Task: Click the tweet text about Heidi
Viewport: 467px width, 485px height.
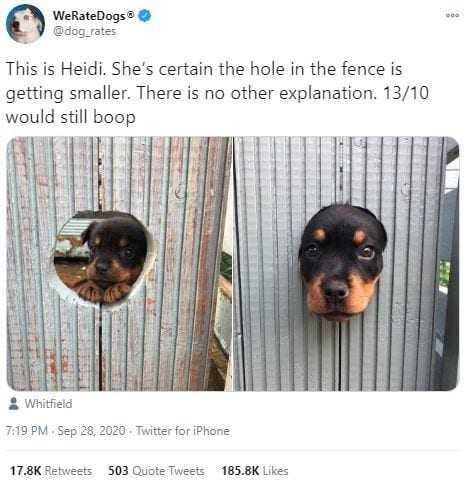Action: click(x=217, y=93)
